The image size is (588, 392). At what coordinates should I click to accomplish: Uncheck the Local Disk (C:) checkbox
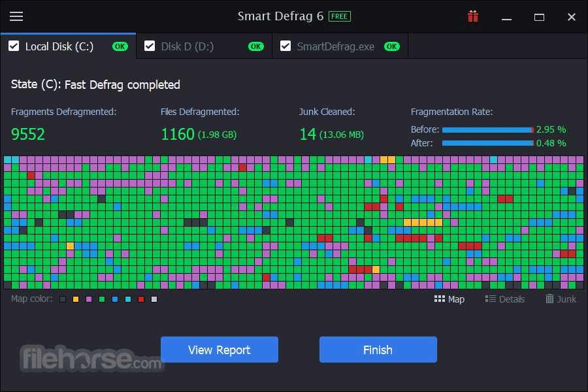tap(14, 46)
